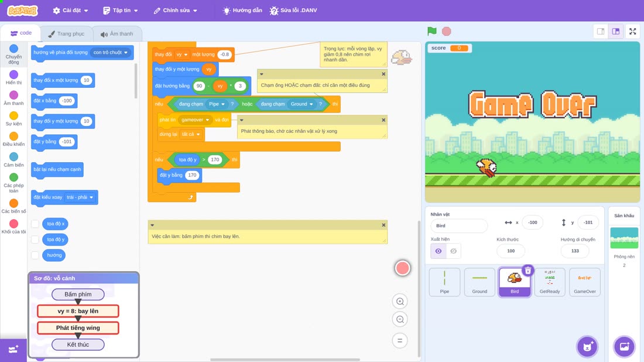Delete the Bird sprite with the trash icon
The height and width of the screenshot is (362, 644).
click(527, 271)
